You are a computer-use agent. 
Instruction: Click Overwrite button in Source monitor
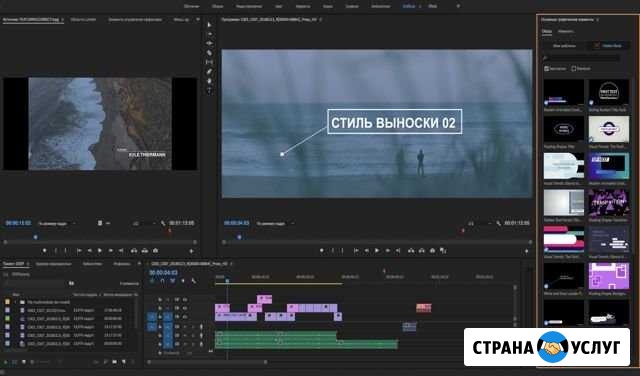(x=144, y=251)
